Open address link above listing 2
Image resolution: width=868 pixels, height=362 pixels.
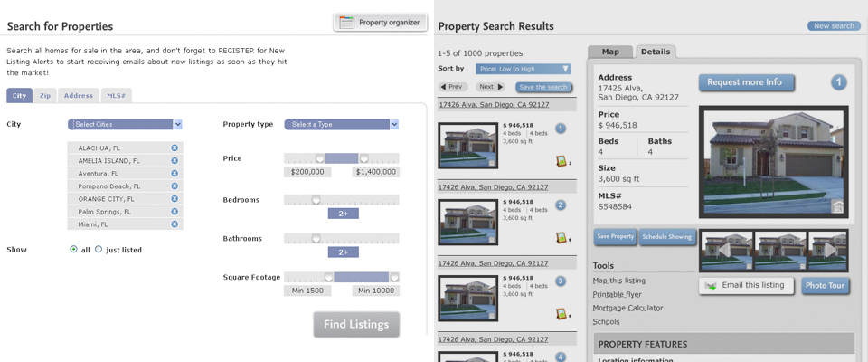[x=494, y=186]
